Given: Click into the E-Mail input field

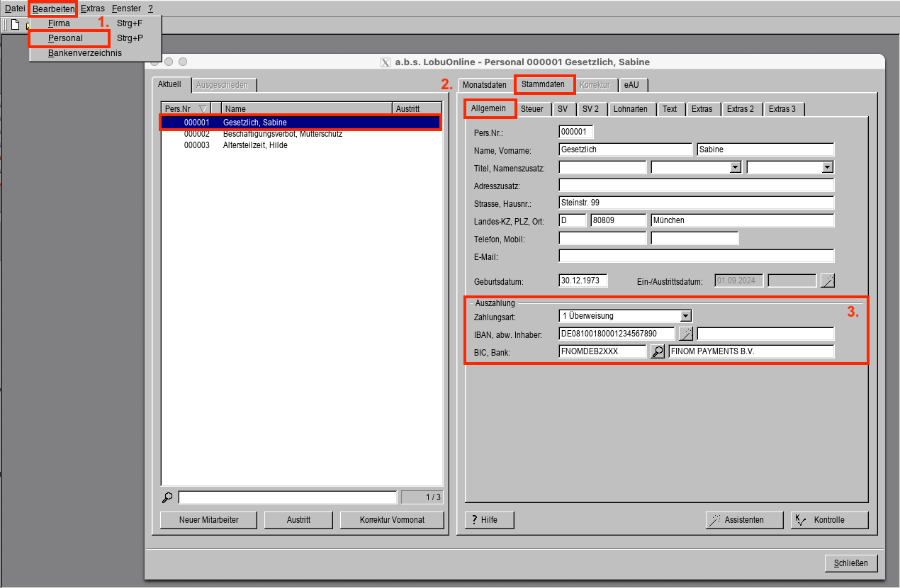Looking at the screenshot, I should click(x=696, y=256).
